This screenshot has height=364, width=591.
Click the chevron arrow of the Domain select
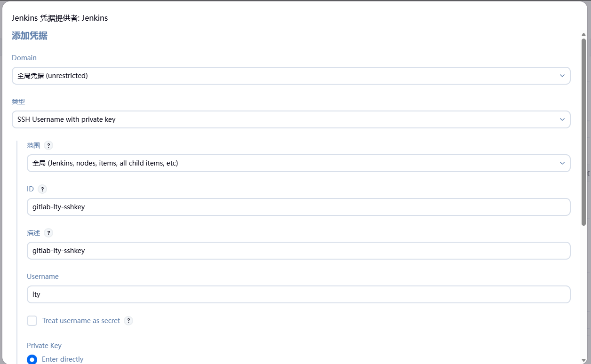[x=562, y=76]
